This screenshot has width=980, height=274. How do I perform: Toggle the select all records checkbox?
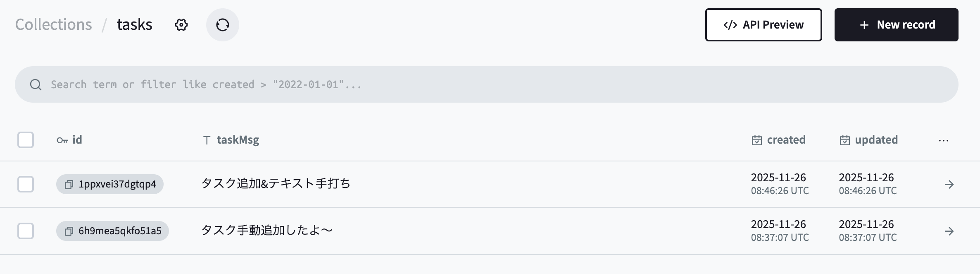pos(26,140)
